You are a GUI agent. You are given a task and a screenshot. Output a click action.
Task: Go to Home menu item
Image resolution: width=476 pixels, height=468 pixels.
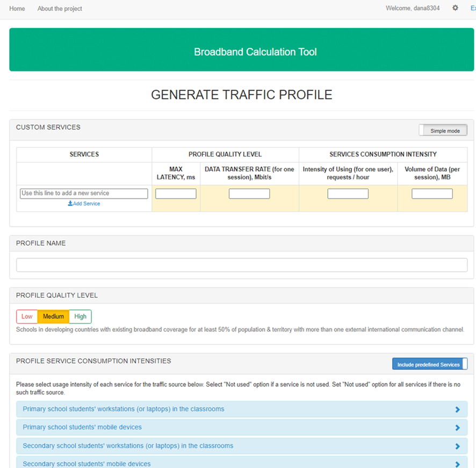17,9
